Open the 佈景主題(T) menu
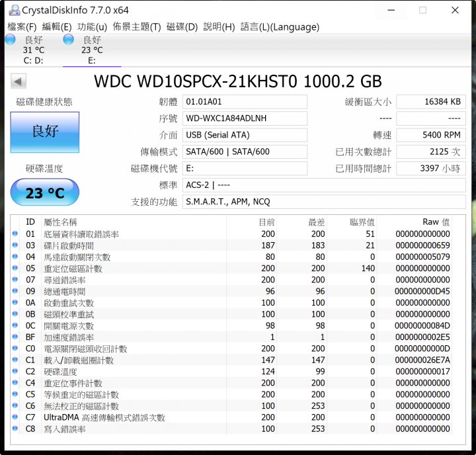 pyautogui.click(x=137, y=26)
